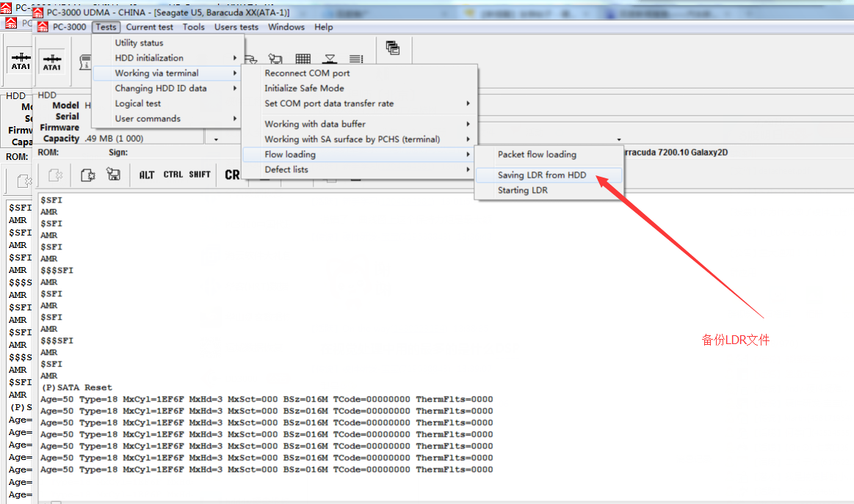854x504 pixels.
Task: Click the 'ROM:' label in front window
Action: [x=48, y=153]
